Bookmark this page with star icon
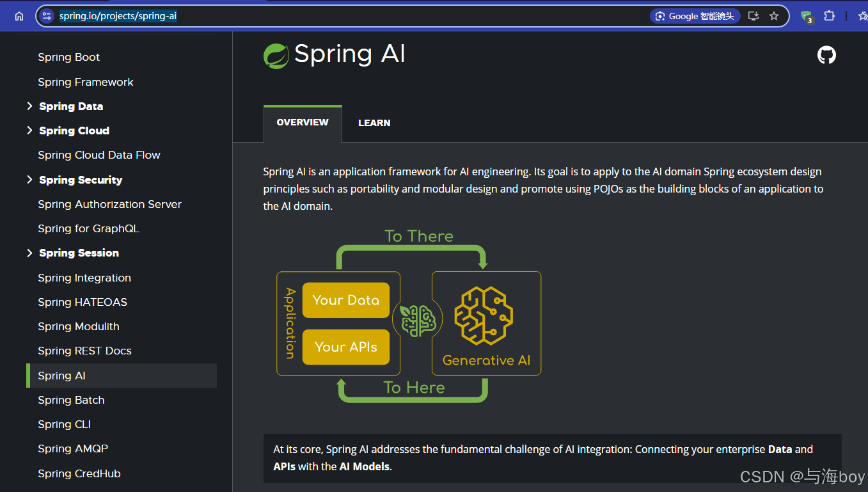Viewport: 868px width, 492px height. [774, 16]
